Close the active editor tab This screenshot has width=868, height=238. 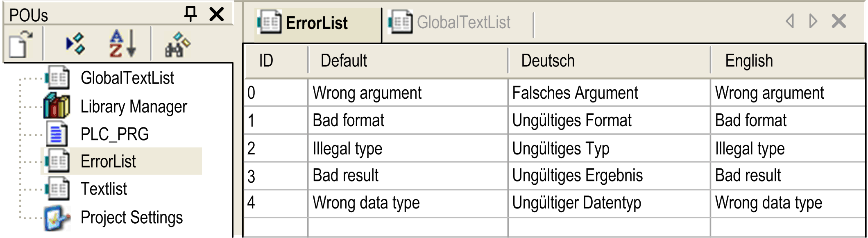pyautogui.click(x=839, y=21)
